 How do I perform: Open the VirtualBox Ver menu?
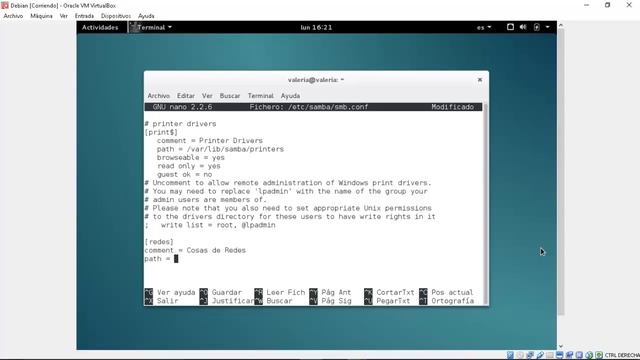click(x=64, y=16)
